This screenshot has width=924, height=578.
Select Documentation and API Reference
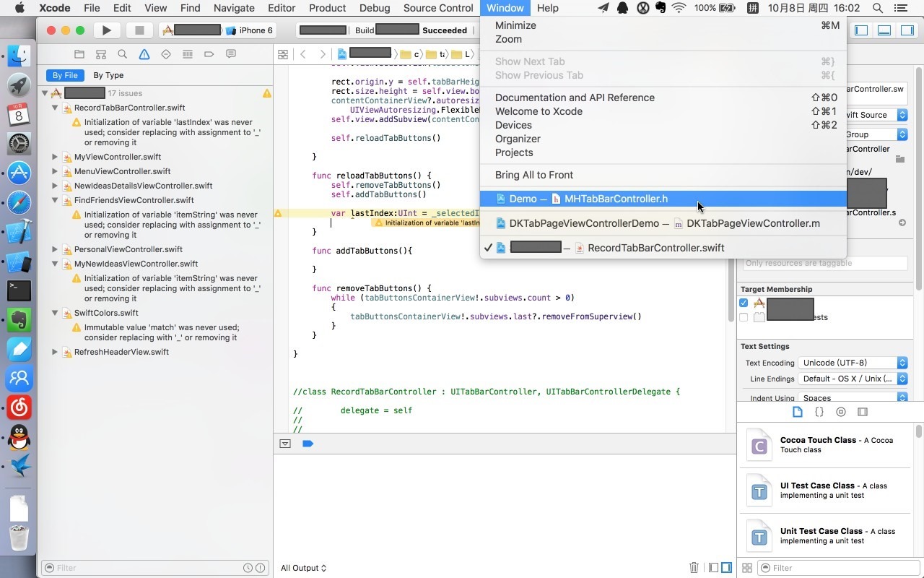663,98
